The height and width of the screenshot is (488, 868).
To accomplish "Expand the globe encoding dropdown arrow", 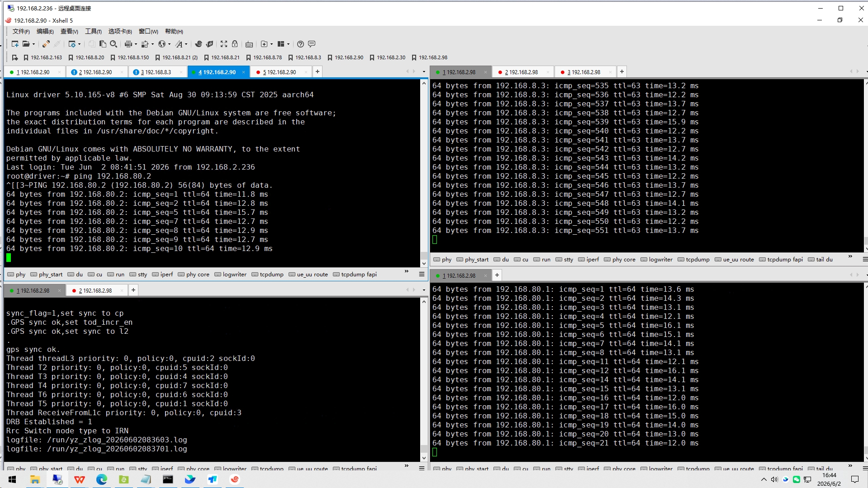I will click(169, 44).
